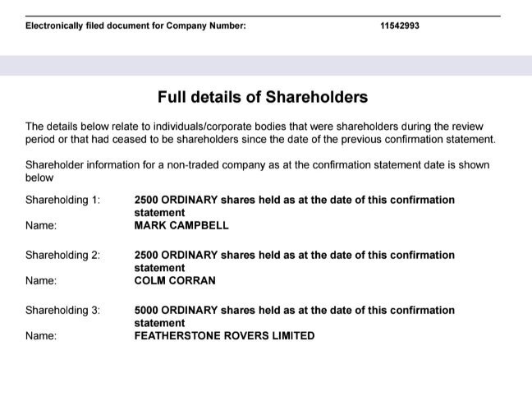Click the word 'statement' under Shareholding 3

(159, 323)
